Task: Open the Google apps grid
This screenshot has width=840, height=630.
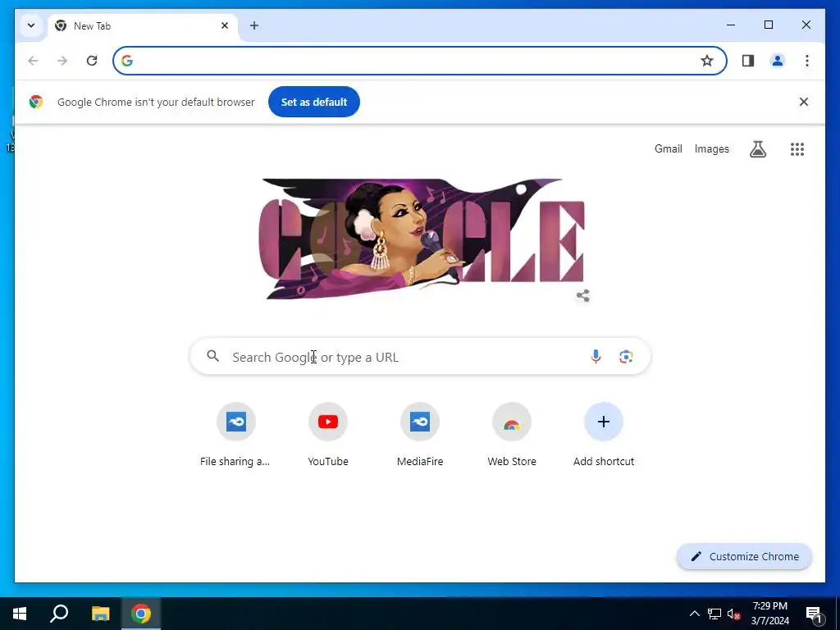Action: tap(797, 149)
